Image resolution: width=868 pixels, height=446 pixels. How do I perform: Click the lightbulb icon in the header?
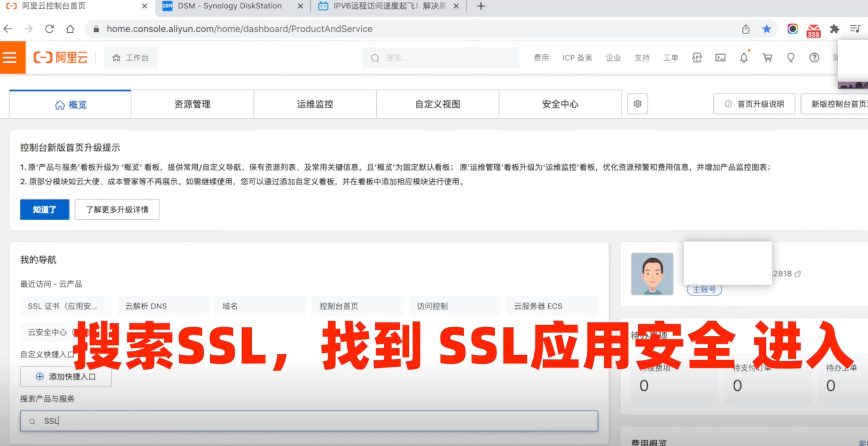[x=791, y=58]
